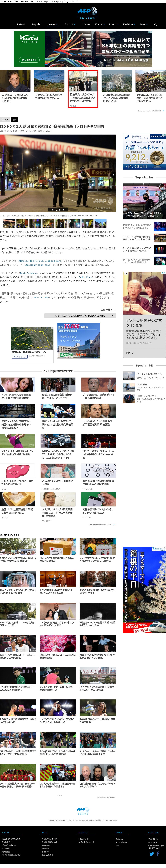166x868 pixels.
Task: Click the 社会 category tag
Action: click(14, 120)
